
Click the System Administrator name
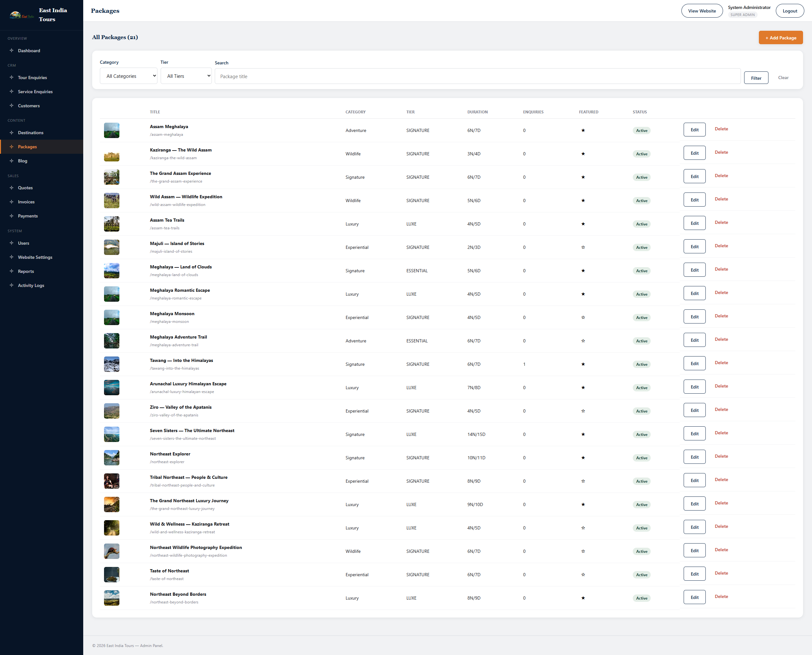(x=749, y=7)
